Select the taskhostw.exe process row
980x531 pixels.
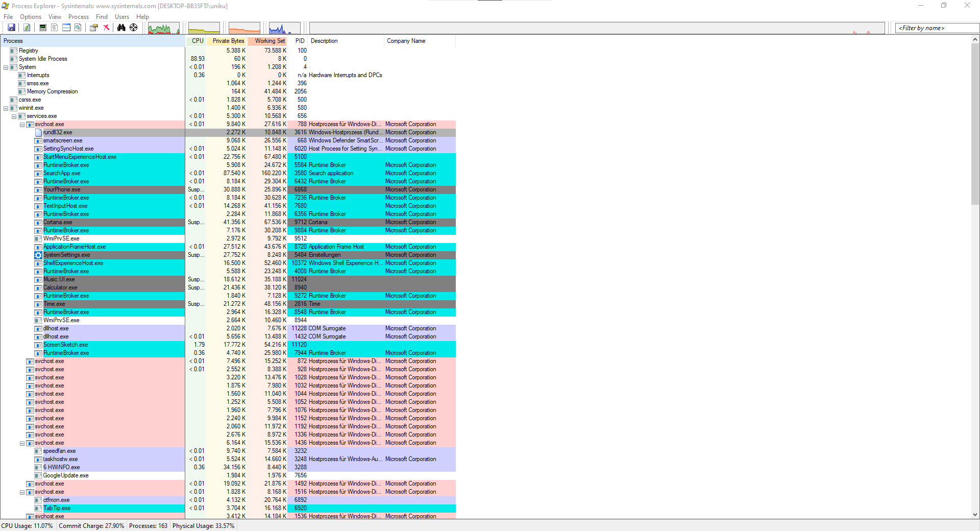[x=228, y=459]
